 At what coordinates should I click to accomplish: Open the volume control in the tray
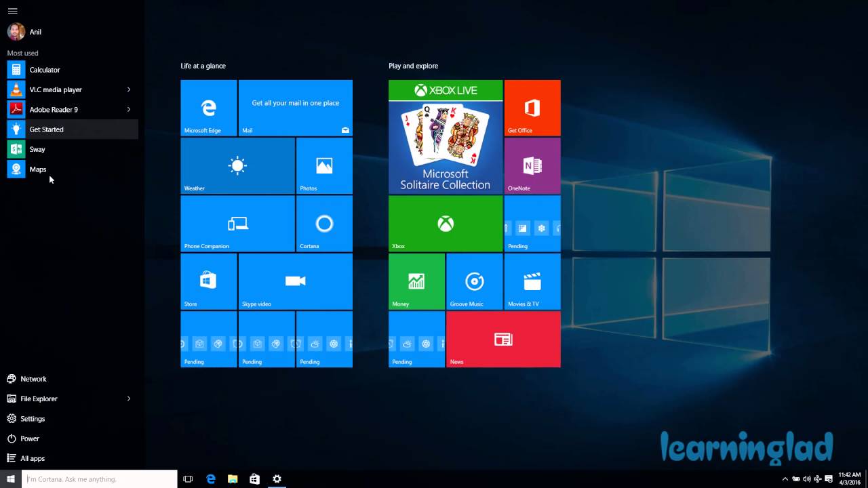[x=807, y=479]
